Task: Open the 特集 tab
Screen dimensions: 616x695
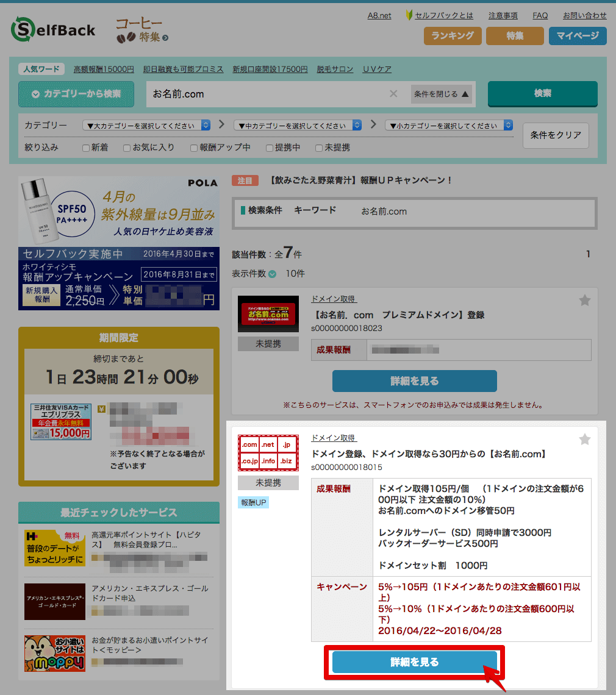Action: click(515, 36)
